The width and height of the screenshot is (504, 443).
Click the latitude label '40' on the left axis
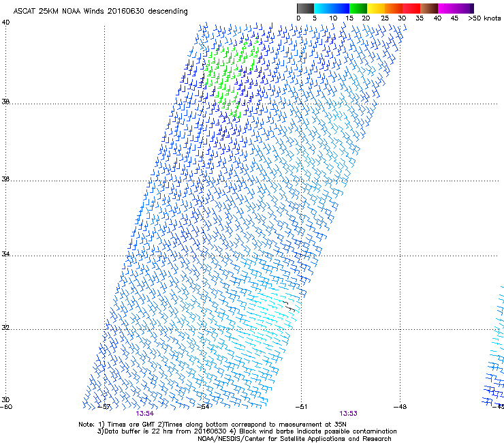[5, 22]
